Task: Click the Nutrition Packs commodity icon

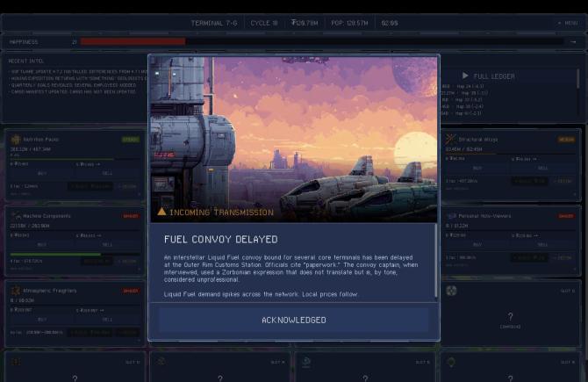Action: click(16, 140)
